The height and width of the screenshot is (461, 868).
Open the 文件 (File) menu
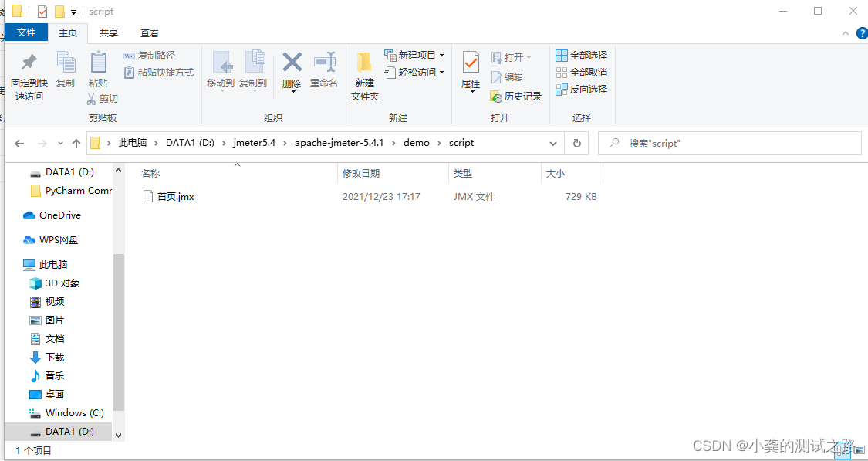coord(25,32)
